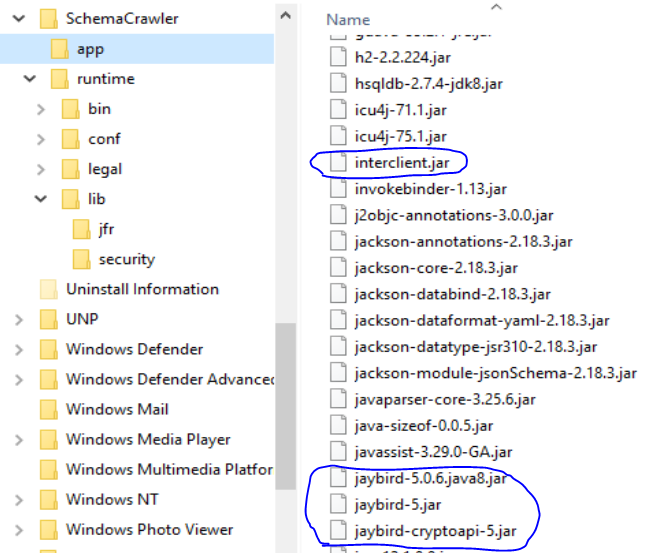Expand the Windows Media Player node
Viewport: 672px width, 553px height.
coord(19,440)
